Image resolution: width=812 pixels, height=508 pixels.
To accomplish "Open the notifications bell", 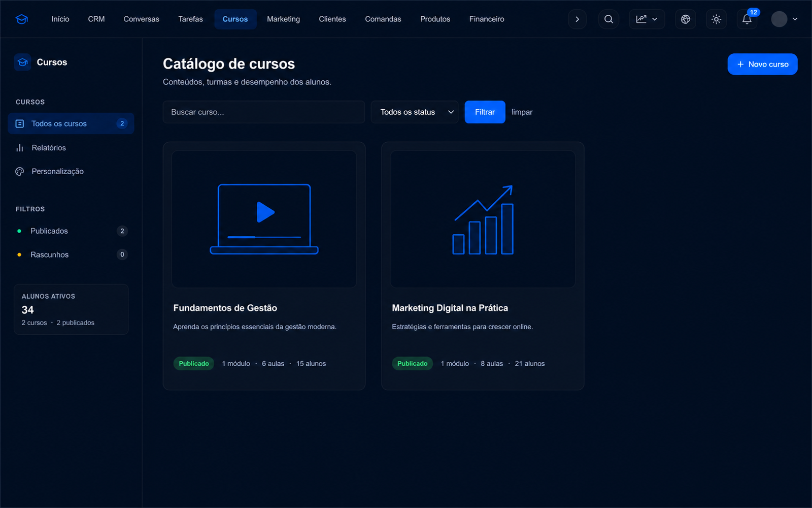I will point(747,19).
